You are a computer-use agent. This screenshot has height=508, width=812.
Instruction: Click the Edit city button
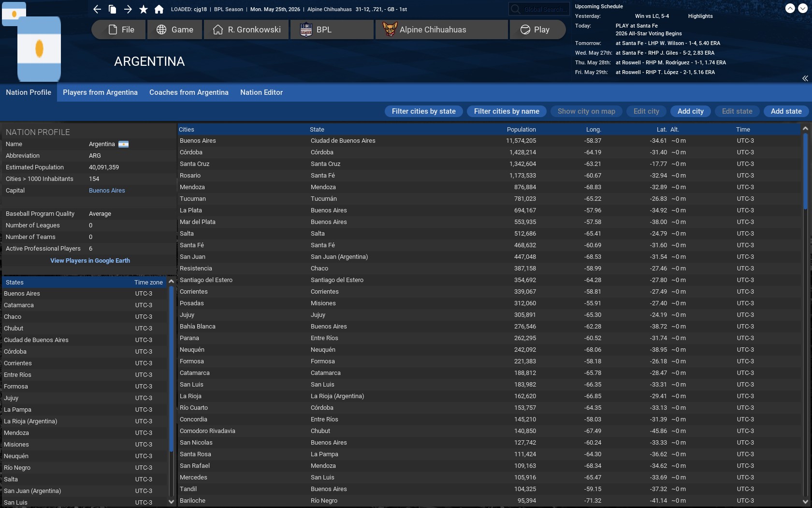[x=646, y=111]
